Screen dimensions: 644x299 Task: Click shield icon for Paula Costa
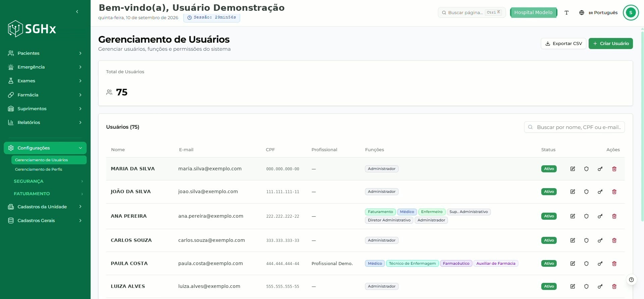pyautogui.click(x=586, y=263)
